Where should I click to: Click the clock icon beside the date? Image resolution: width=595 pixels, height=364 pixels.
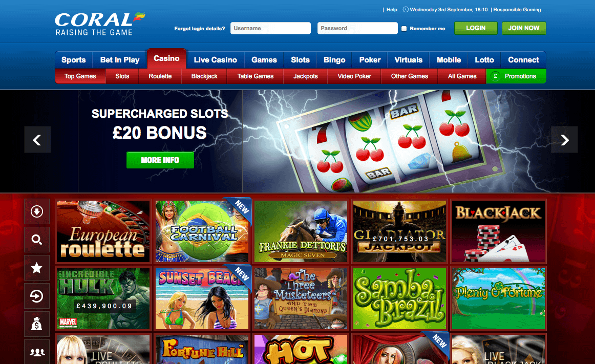(x=405, y=10)
